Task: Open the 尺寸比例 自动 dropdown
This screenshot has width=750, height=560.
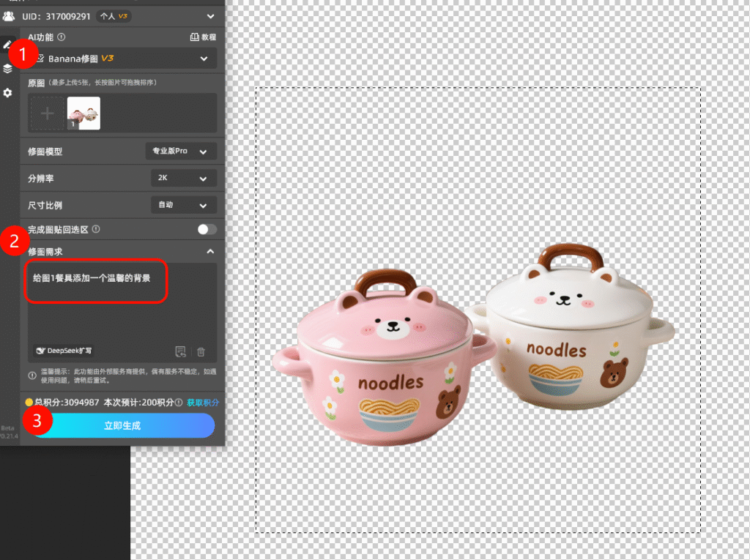Action: (183, 205)
